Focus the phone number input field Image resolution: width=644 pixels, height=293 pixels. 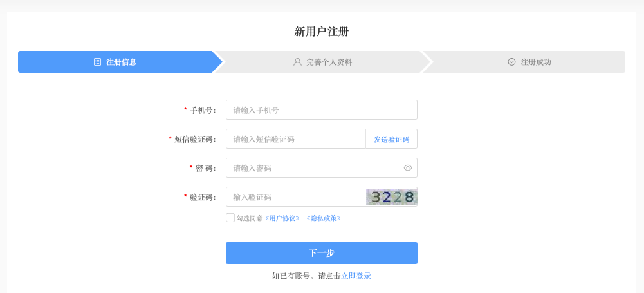coord(322,110)
